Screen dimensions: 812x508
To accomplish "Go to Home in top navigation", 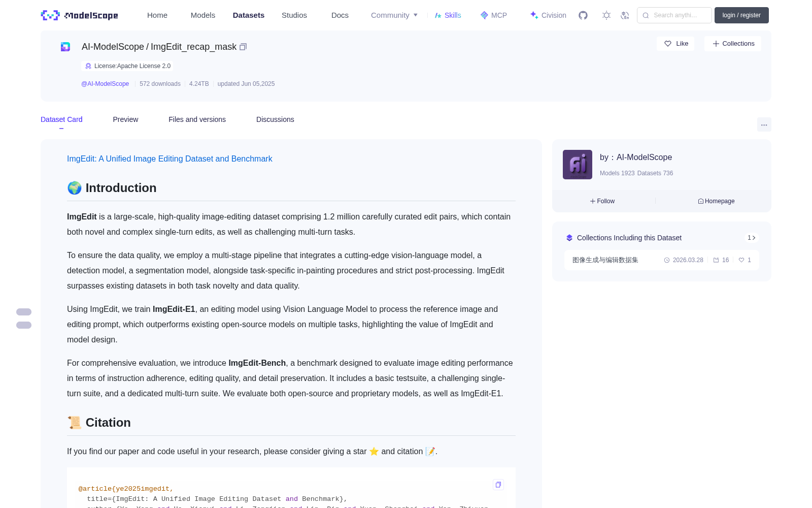I will (157, 15).
